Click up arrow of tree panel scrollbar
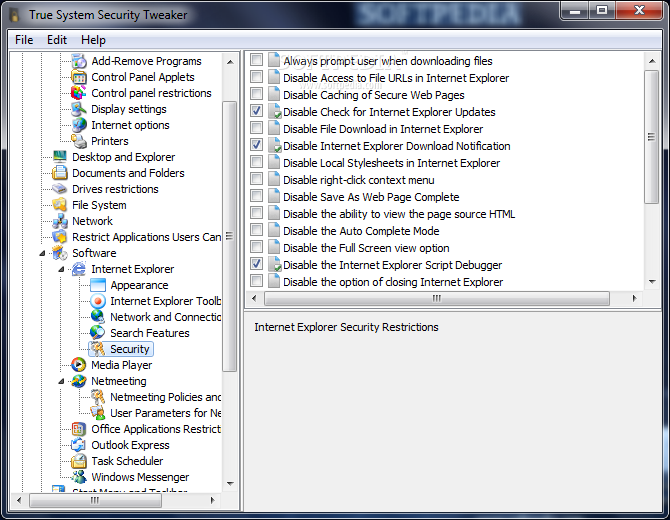Screen dimensions: 670x520 coord(230,62)
